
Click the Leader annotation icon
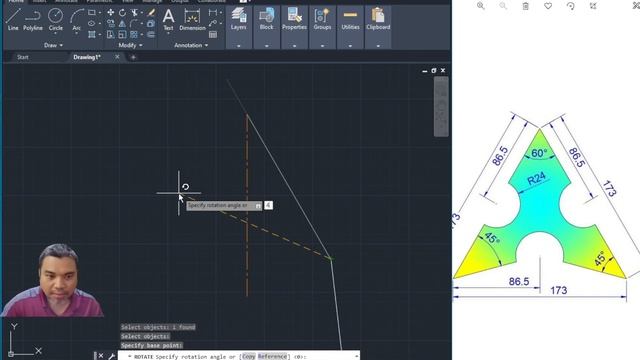pyautogui.click(x=213, y=24)
